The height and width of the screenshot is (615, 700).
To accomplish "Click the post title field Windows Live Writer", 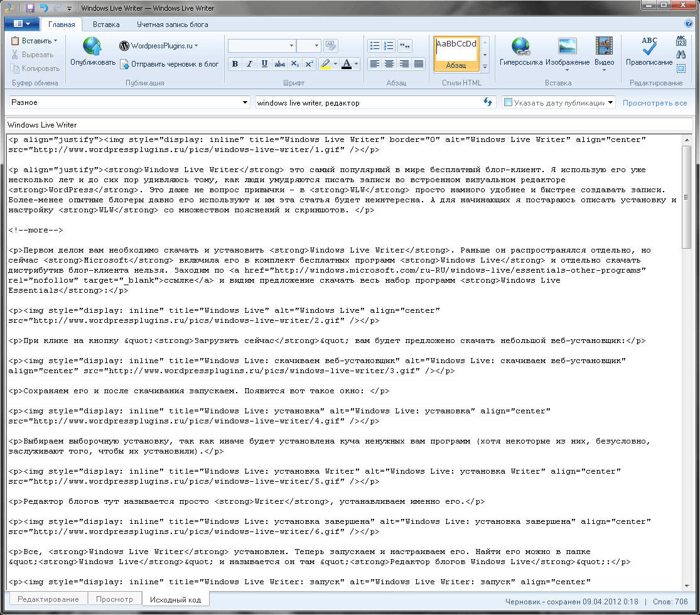I will pos(350,124).
